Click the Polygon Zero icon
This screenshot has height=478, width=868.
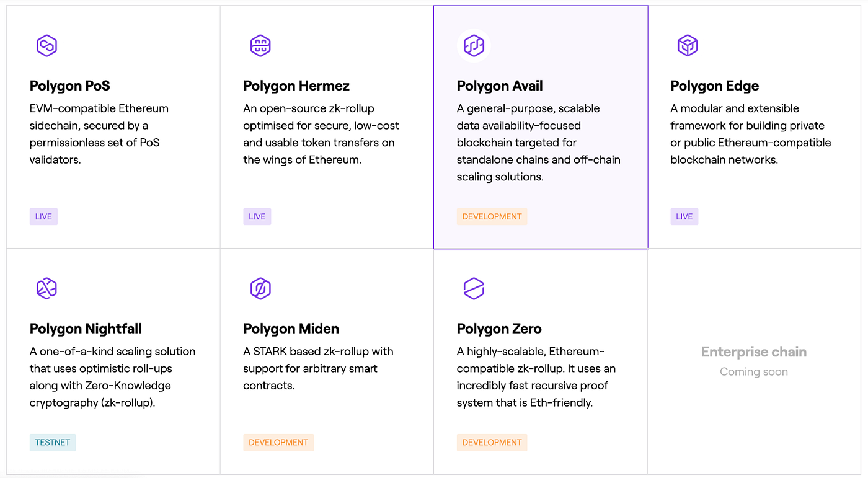click(x=474, y=288)
